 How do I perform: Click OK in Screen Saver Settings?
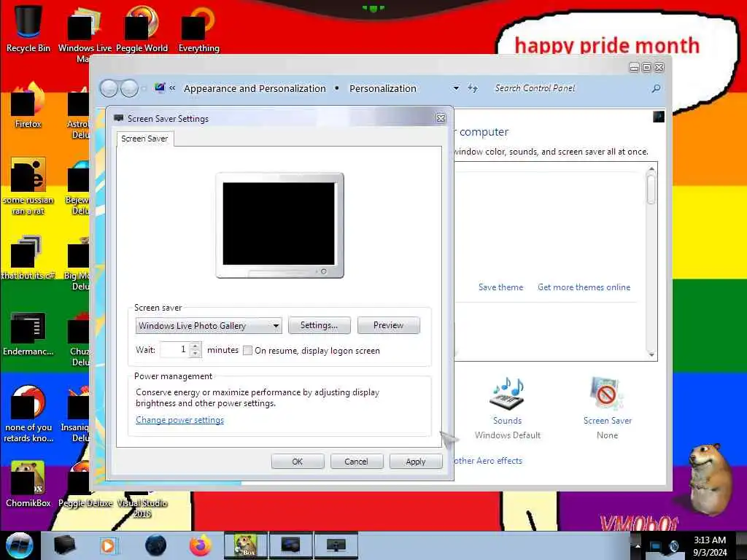[298, 462]
